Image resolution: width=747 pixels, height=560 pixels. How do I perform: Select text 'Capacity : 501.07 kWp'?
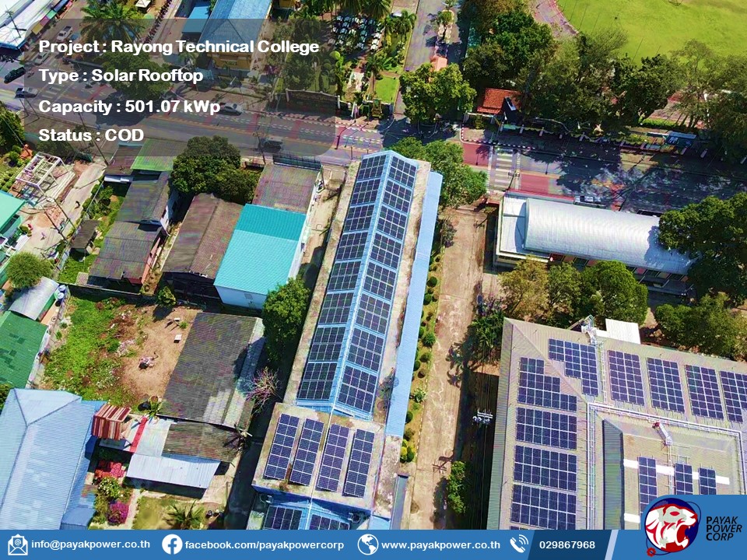pos(129,107)
